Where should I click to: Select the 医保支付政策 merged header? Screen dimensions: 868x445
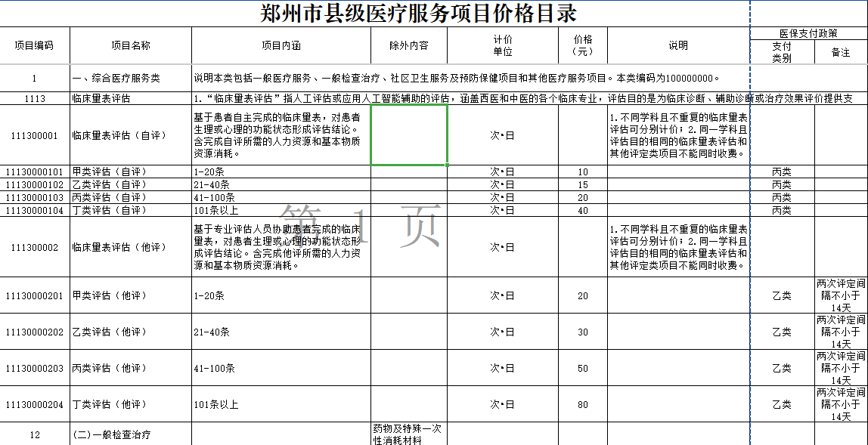point(809,33)
